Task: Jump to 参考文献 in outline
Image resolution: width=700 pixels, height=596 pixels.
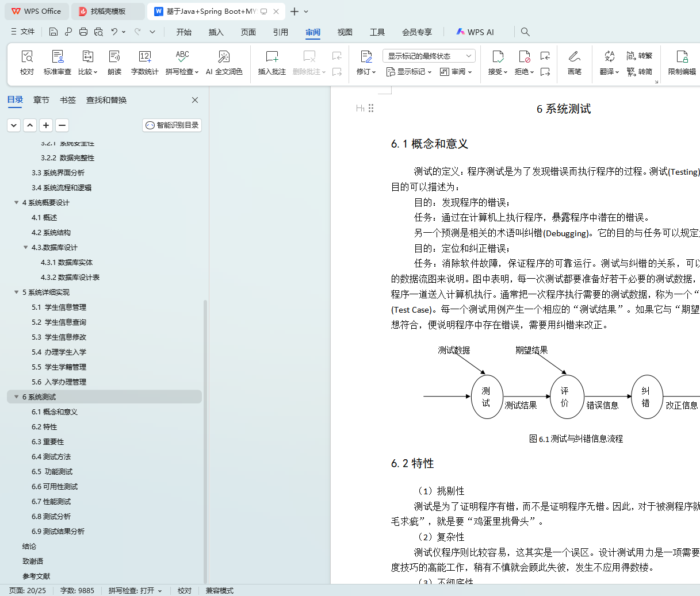Action: [x=36, y=576]
